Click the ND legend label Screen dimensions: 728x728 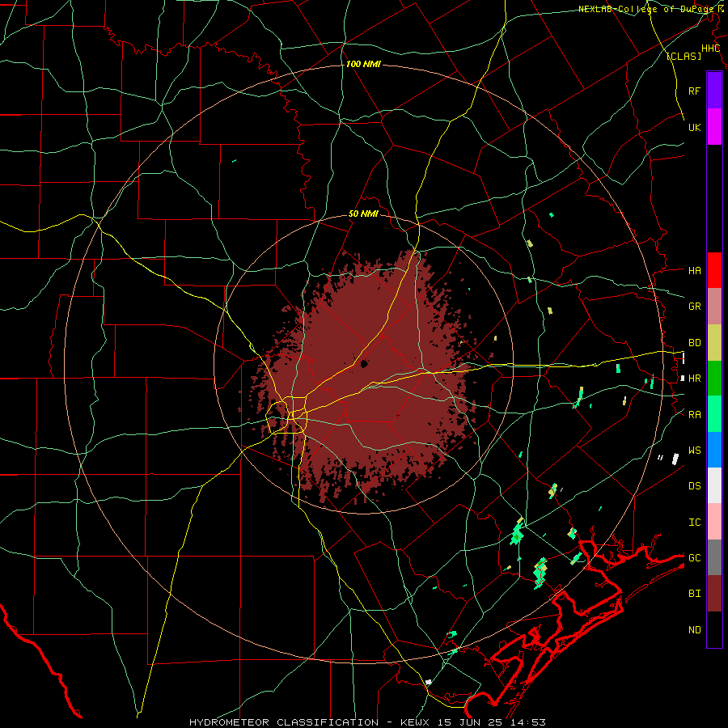[694, 630]
